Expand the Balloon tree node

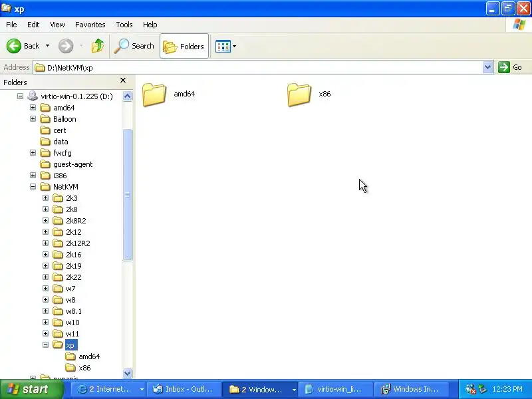(x=33, y=119)
